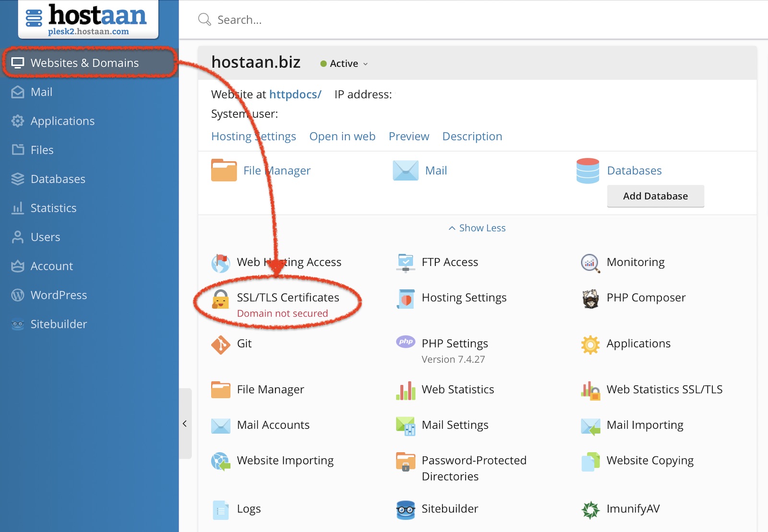Go to Mail in the sidebar

89,92
